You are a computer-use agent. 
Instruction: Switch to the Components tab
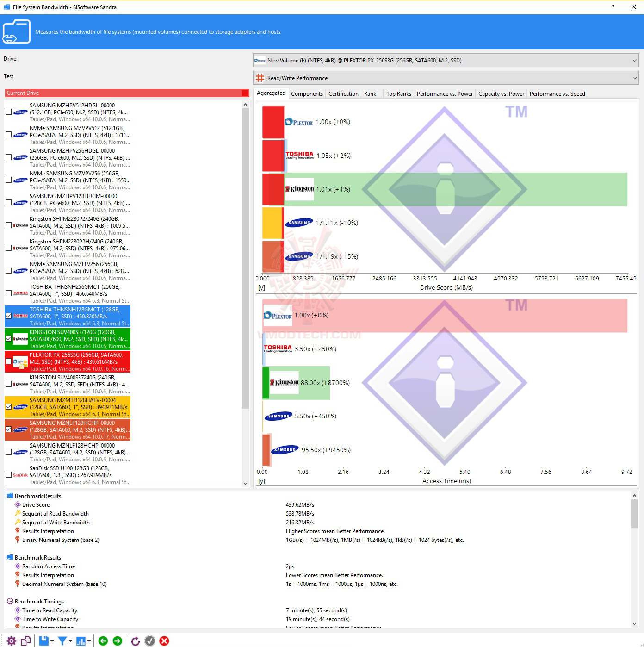[x=307, y=94]
